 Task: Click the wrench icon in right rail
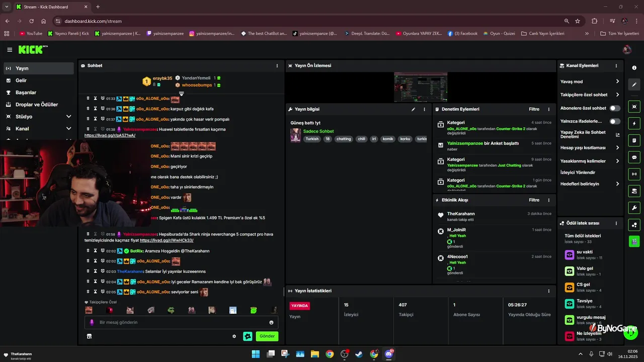pos(634,208)
